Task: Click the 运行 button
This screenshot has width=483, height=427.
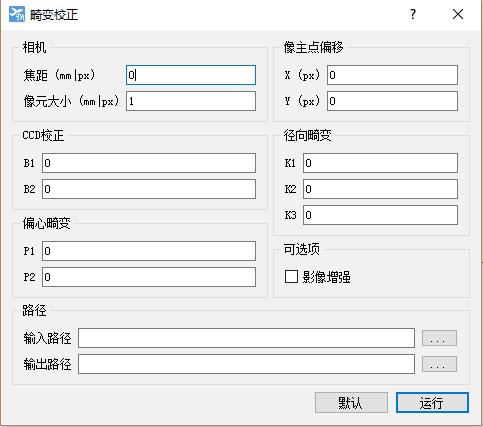Action: pos(432,403)
